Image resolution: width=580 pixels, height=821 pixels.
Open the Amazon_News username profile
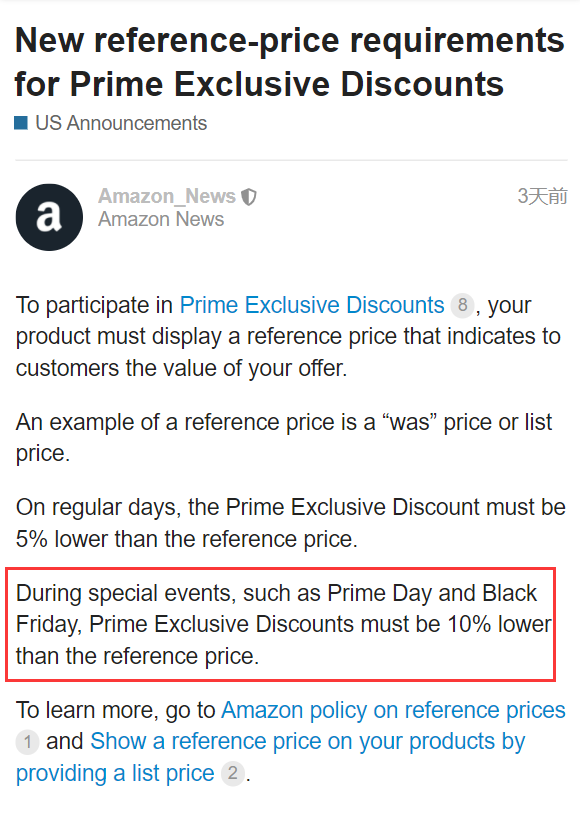click(x=167, y=196)
